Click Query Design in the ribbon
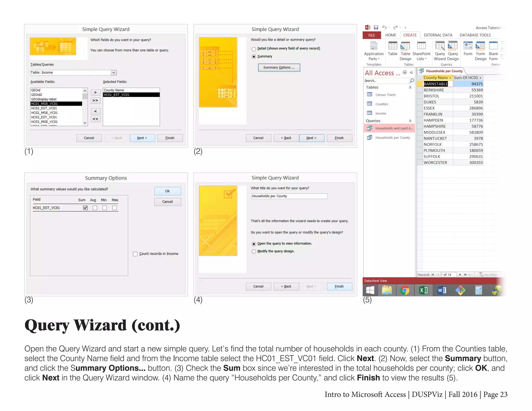This screenshot has width=532, height=411. coord(453,51)
